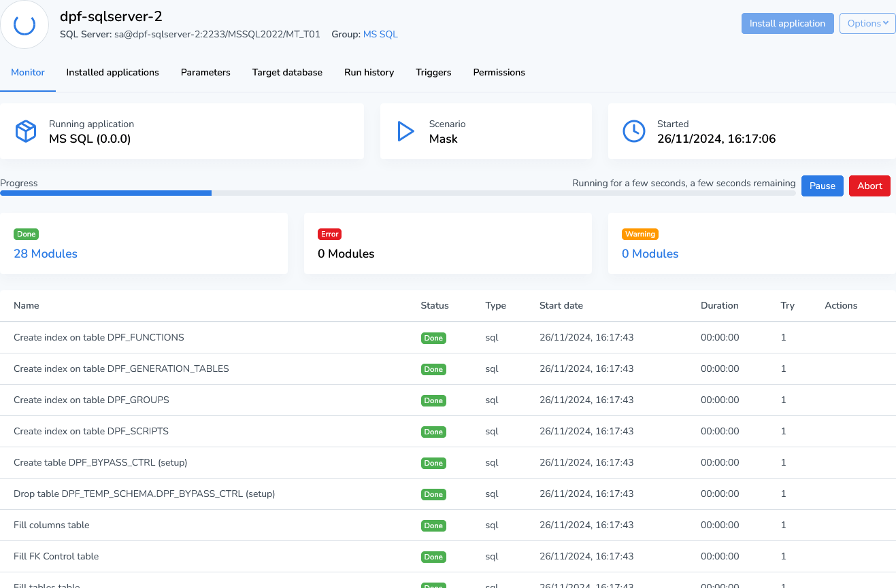Click the blue progress bar
The image size is (896, 588).
click(x=106, y=193)
